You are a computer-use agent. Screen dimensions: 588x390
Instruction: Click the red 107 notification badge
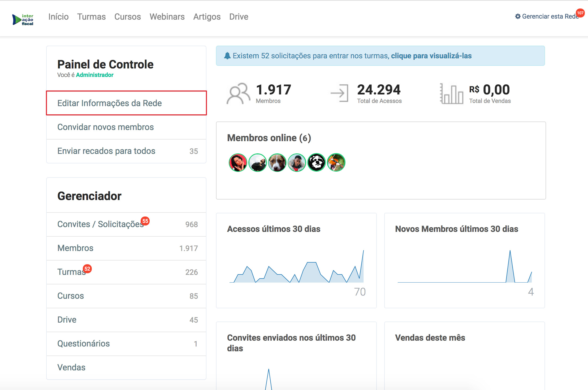[580, 13]
